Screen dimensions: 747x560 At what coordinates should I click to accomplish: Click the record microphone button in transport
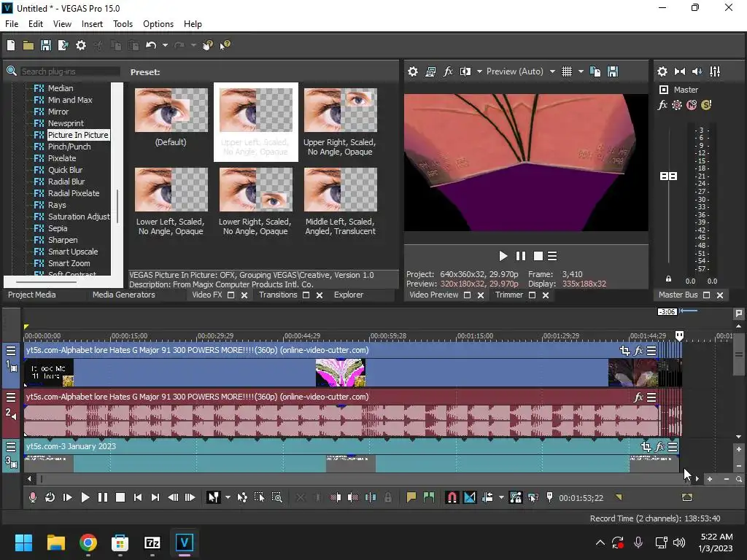(32, 497)
